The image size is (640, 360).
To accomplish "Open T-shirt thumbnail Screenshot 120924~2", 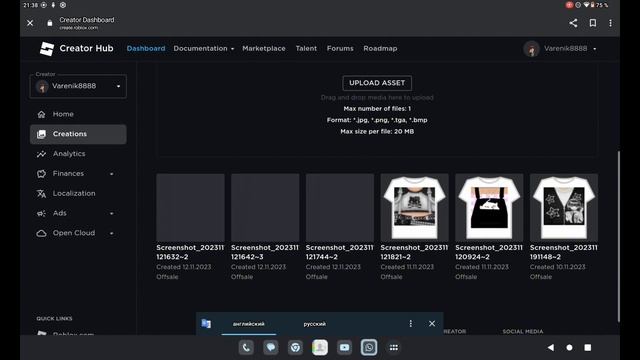I will pyautogui.click(x=489, y=207).
